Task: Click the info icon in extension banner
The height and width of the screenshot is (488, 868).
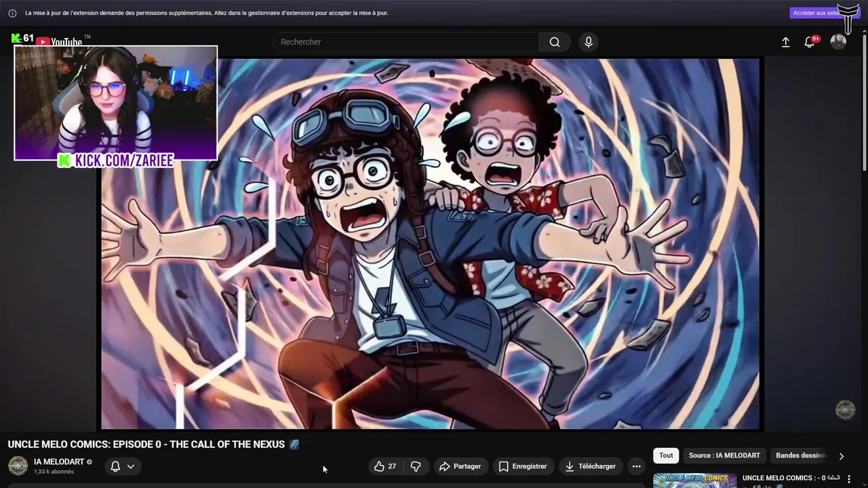Action: click(12, 13)
